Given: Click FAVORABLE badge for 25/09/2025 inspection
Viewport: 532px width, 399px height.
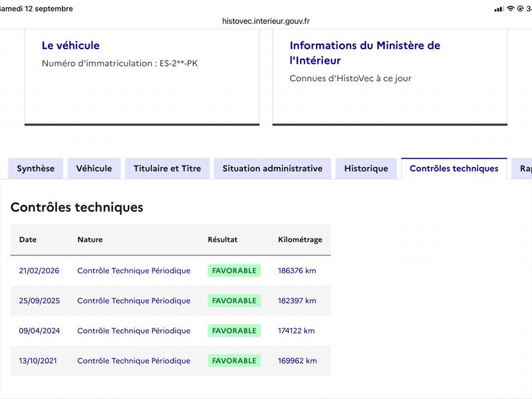Looking at the screenshot, I should pos(234,301).
